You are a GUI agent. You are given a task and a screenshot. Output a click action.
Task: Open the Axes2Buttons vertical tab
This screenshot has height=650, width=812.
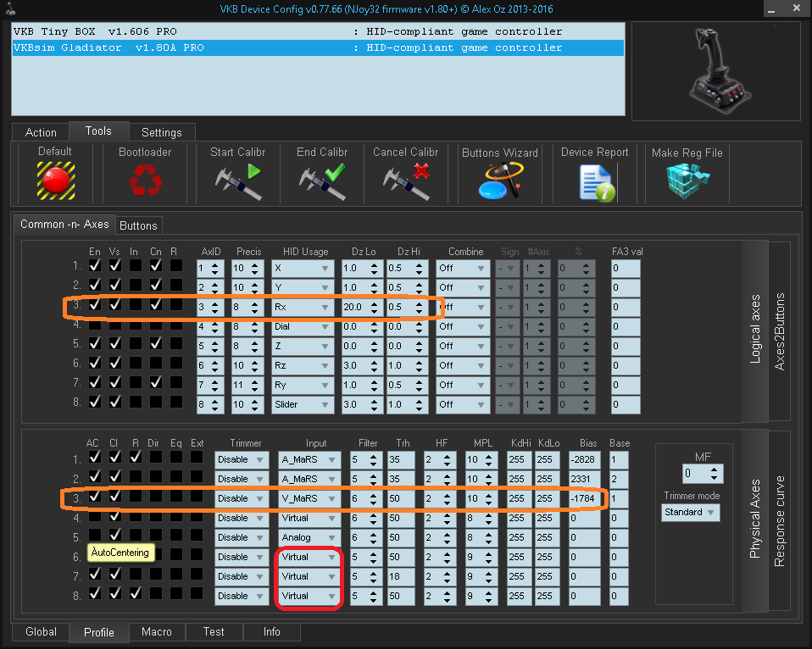point(780,331)
